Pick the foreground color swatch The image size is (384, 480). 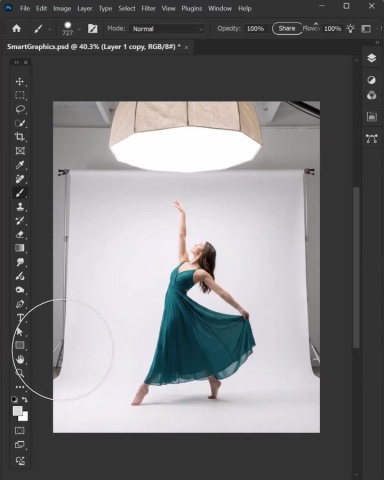point(17,411)
